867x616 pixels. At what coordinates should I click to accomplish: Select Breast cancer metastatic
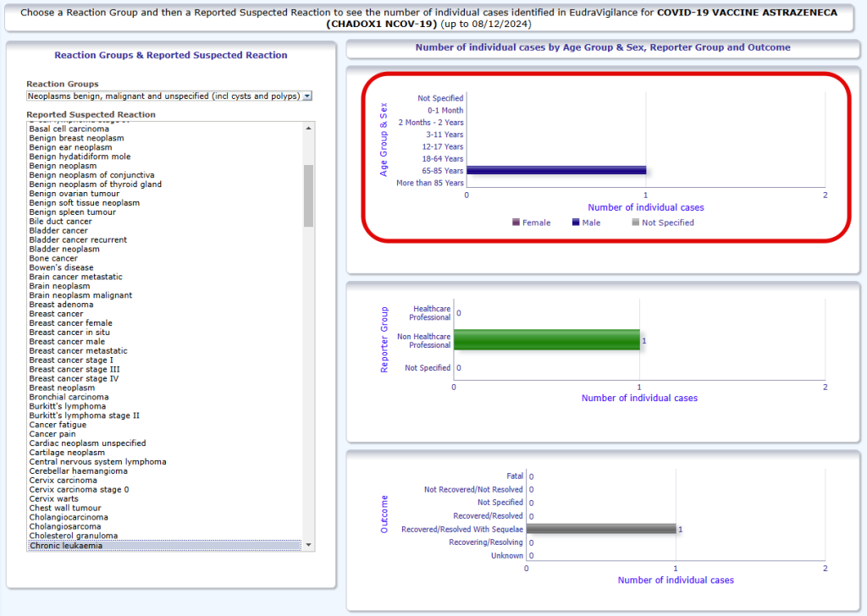(x=78, y=351)
